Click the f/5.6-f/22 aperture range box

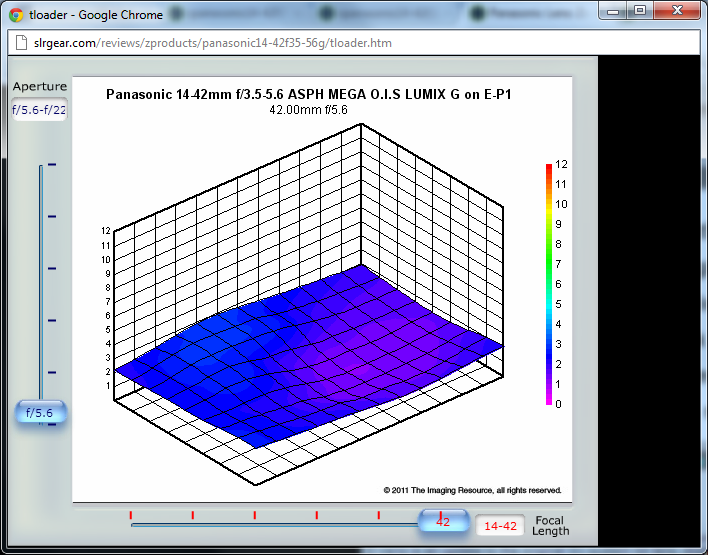pos(39,110)
